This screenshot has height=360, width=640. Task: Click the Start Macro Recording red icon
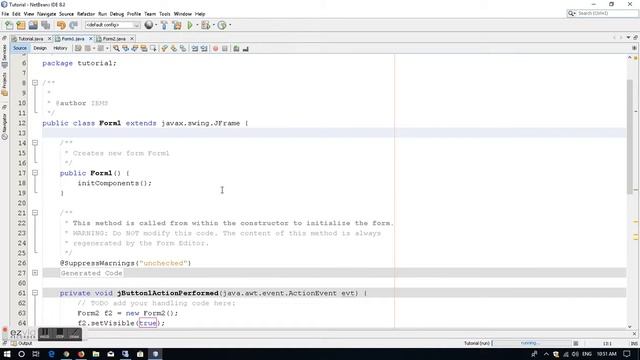[x=216, y=49]
